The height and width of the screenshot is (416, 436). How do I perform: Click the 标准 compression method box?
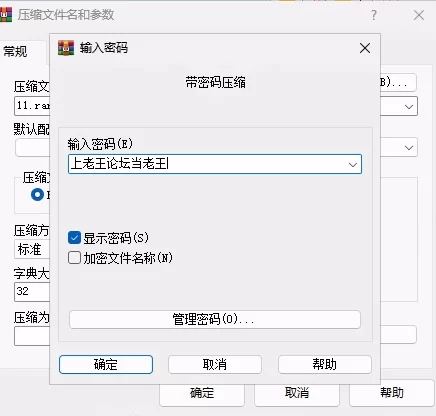32,249
